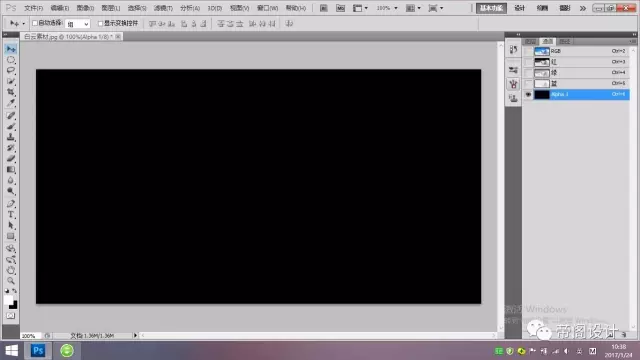Select the Pen tool
The width and height of the screenshot is (640, 360).
(11, 204)
